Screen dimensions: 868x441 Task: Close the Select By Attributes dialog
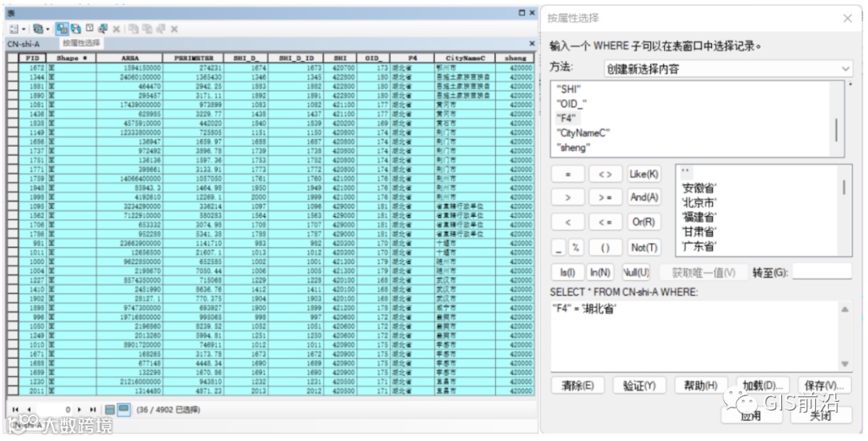pos(848,18)
